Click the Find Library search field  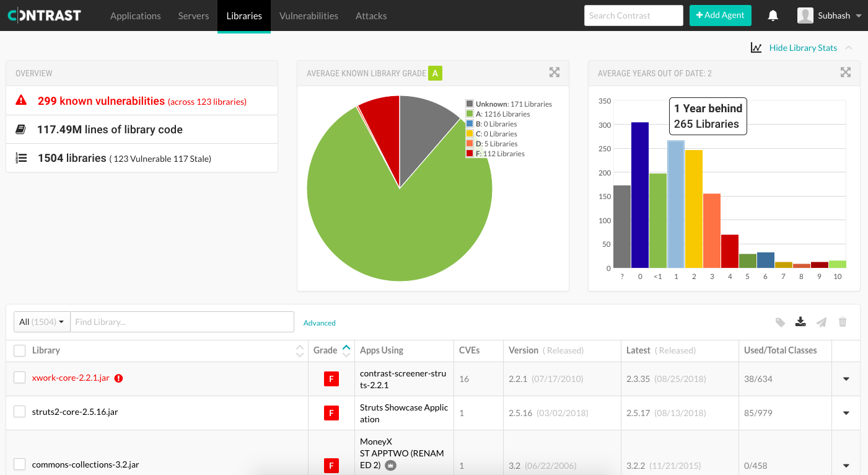(x=182, y=322)
